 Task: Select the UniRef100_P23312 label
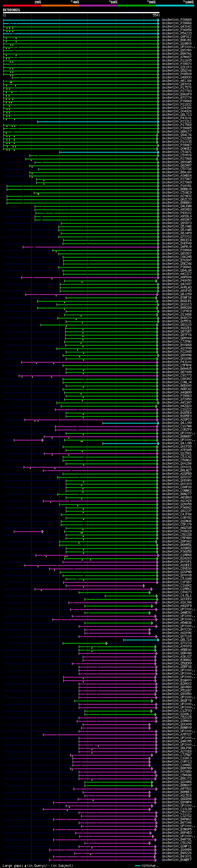click(x=177, y=122)
